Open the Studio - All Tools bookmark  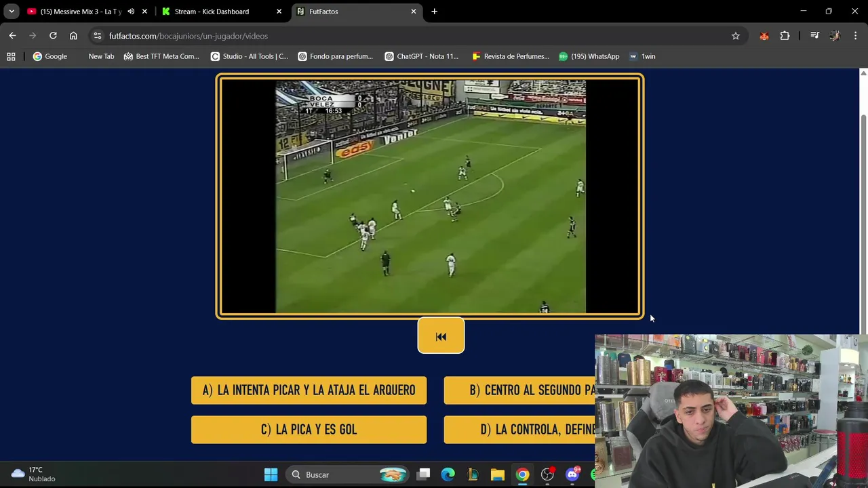(250, 56)
